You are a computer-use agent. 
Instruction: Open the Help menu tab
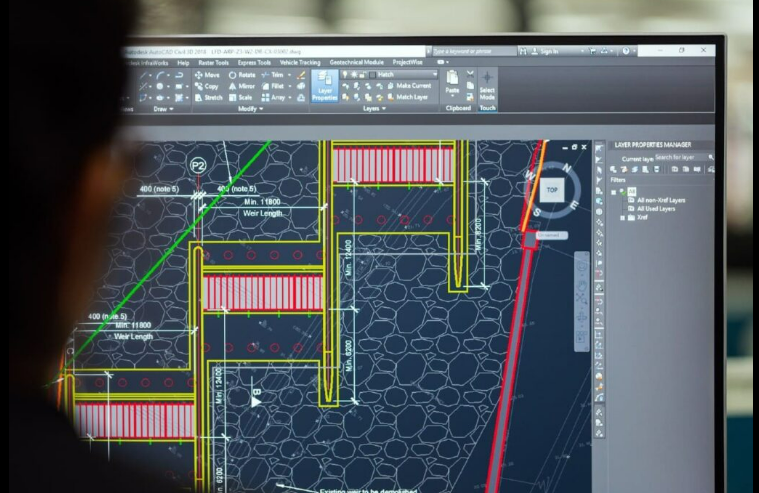pos(183,63)
